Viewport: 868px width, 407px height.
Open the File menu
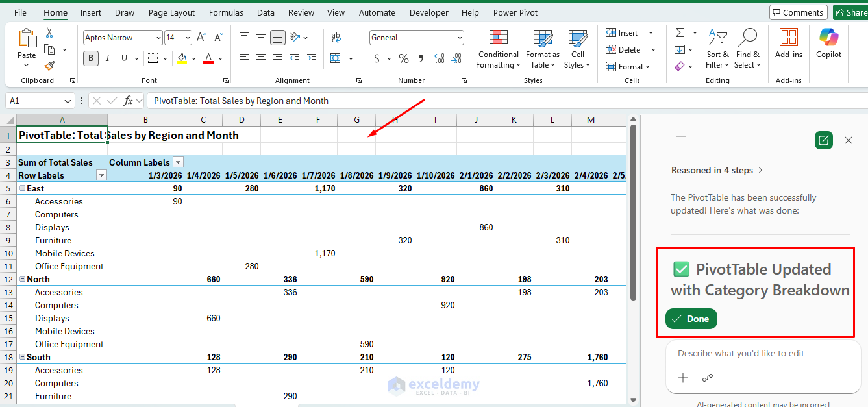20,12
